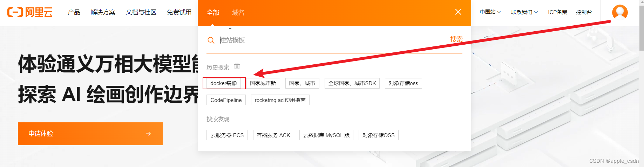Select the 对象存储OSS discovery suggestion
The height and width of the screenshot is (167, 644).
click(x=379, y=135)
